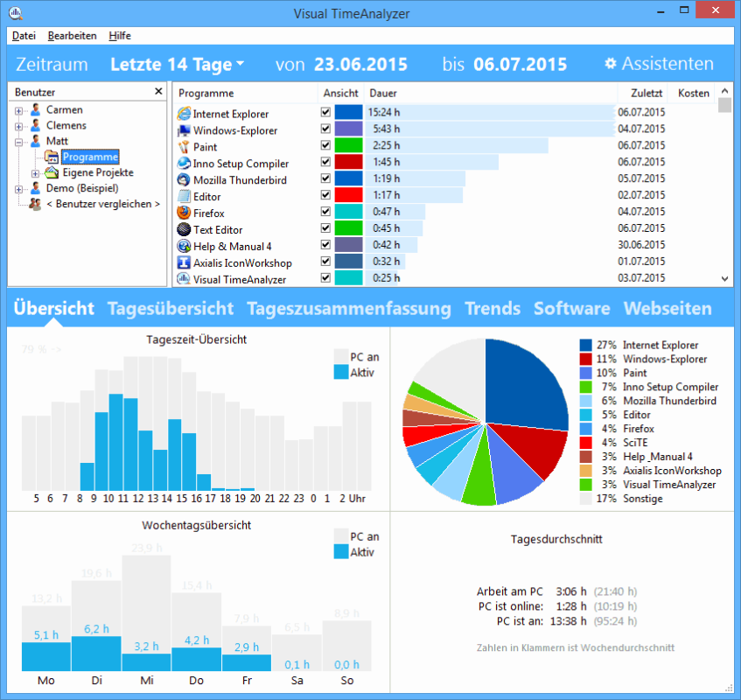Click Matt's user avatar icon
This screenshot has height=700, width=741.
coord(36,141)
